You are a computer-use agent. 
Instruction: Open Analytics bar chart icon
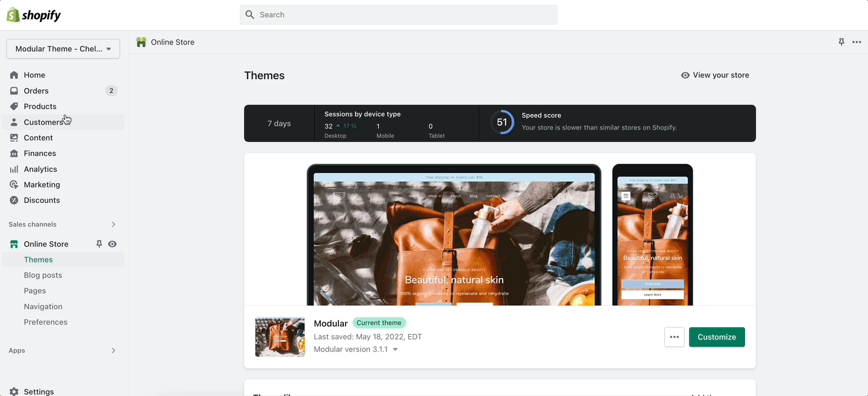[14, 169]
